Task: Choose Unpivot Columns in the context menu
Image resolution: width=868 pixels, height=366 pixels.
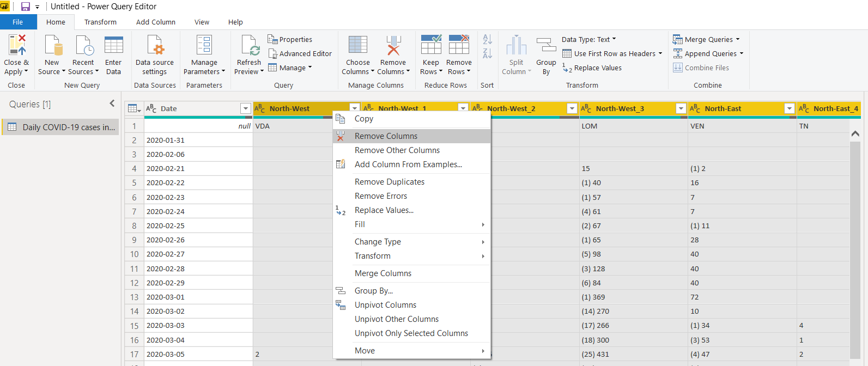Action: (x=385, y=305)
